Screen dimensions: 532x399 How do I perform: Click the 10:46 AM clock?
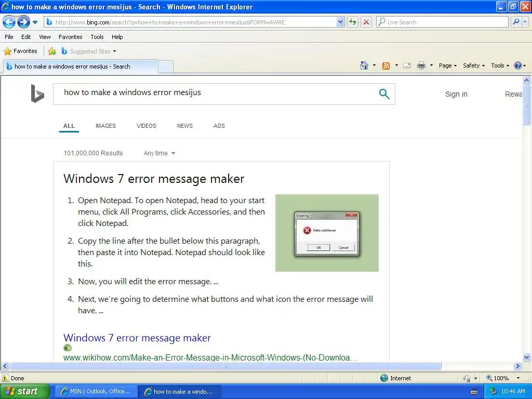513,392
